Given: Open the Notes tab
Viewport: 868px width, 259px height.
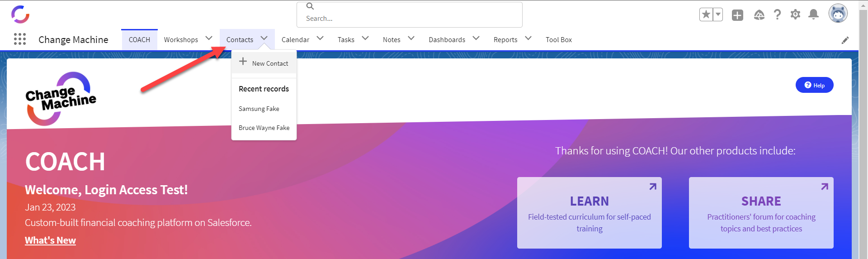Looking at the screenshot, I should point(392,40).
